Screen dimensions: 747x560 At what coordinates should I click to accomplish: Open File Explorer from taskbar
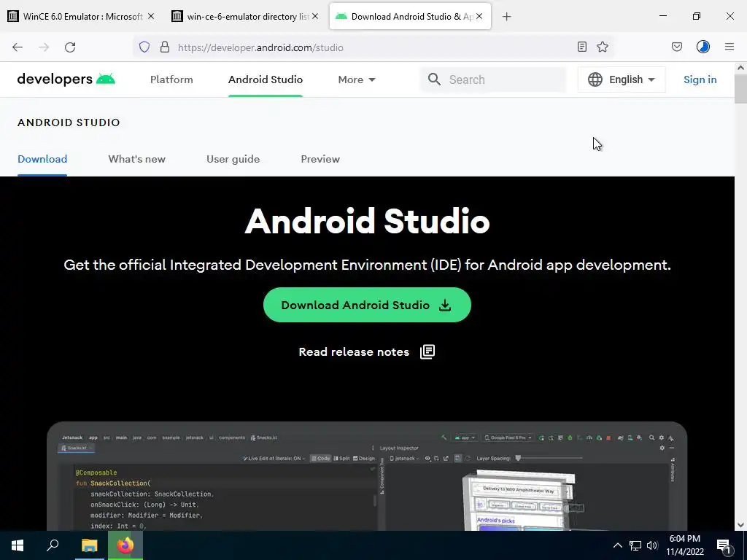pyautogui.click(x=89, y=545)
